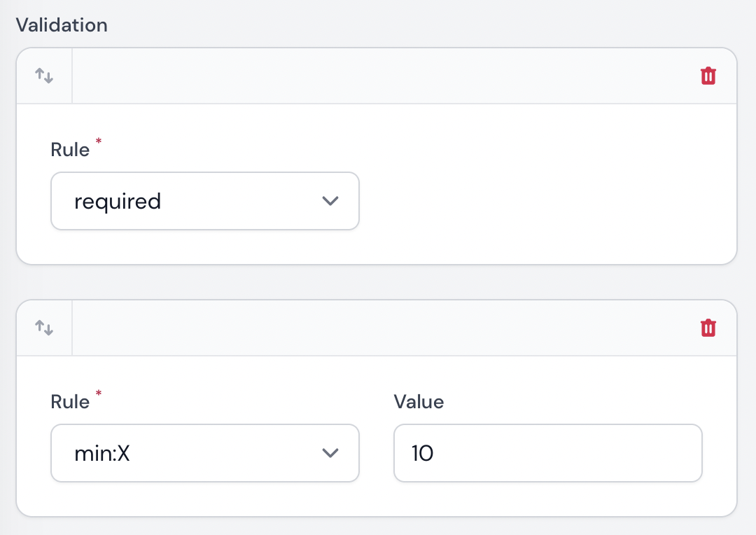Screen dimensions: 756x535
Task: Click the Rule label in the first card
Action: coord(70,149)
